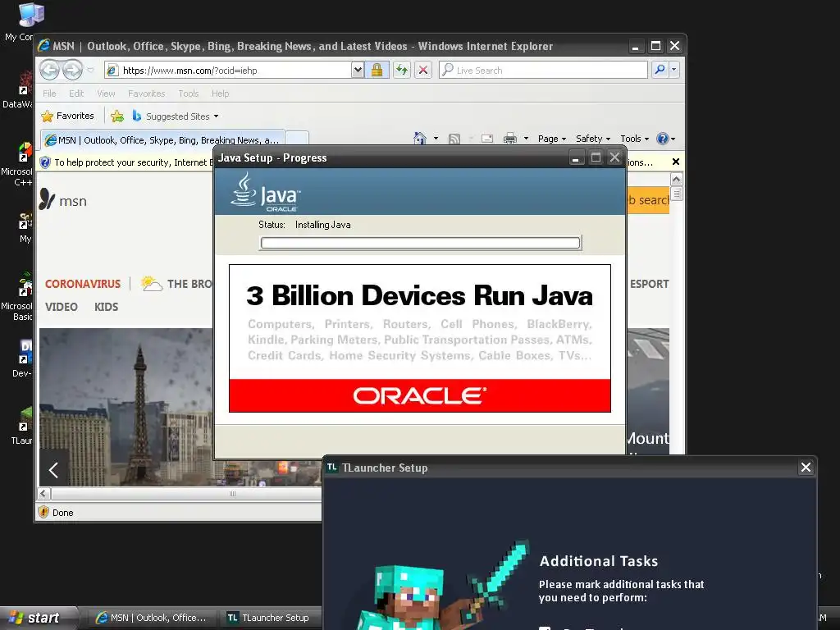Viewport: 840px width, 630px height.
Task: Click the Print icon in the command bar
Action: 510,139
